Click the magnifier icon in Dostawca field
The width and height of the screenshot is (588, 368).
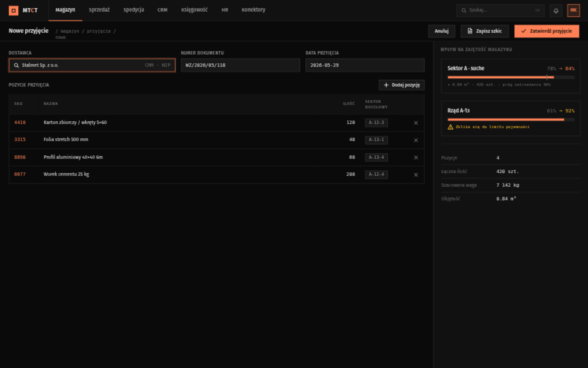(16, 65)
